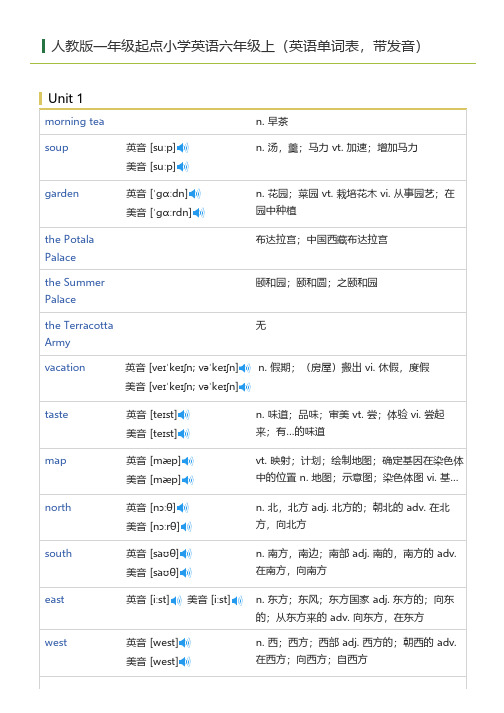Play American pronunciation speaker for east
Screen dimensions: 504x713
(x=237, y=600)
